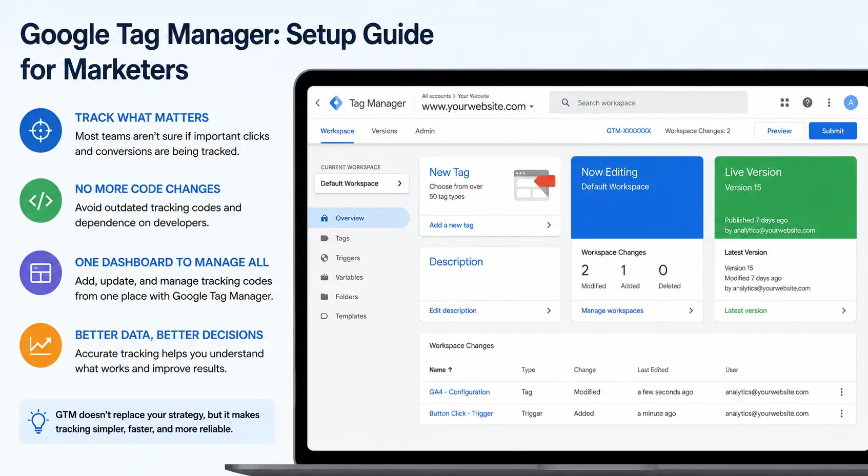Screen dimensions: 868x476
Task: Select Templates in the sidebar
Action: tap(351, 316)
